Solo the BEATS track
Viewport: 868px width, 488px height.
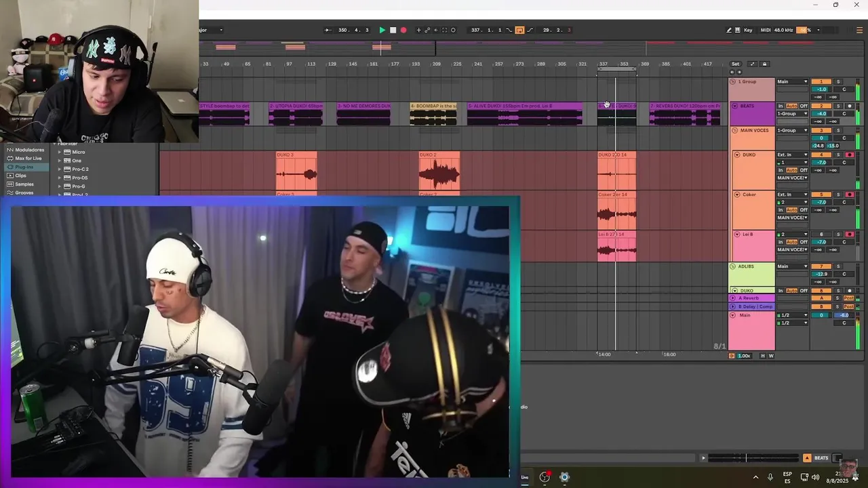[838, 106]
